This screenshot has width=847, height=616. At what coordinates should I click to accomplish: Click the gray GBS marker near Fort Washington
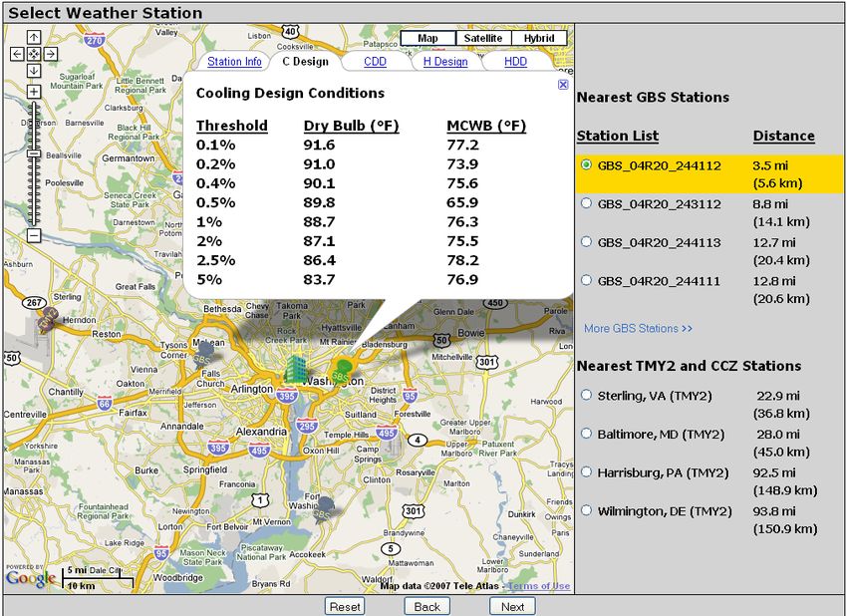click(x=325, y=510)
